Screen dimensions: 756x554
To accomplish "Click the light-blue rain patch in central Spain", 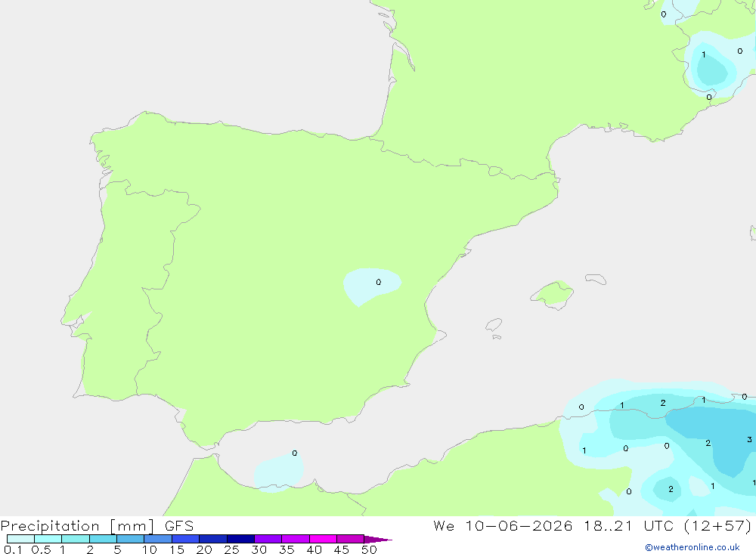I will click(x=372, y=286).
